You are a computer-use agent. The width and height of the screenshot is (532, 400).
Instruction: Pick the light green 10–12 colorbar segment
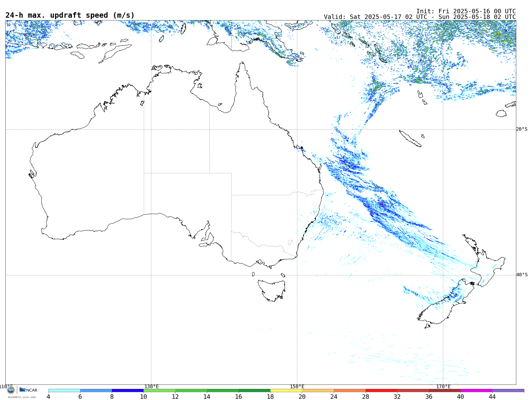click(x=159, y=391)
